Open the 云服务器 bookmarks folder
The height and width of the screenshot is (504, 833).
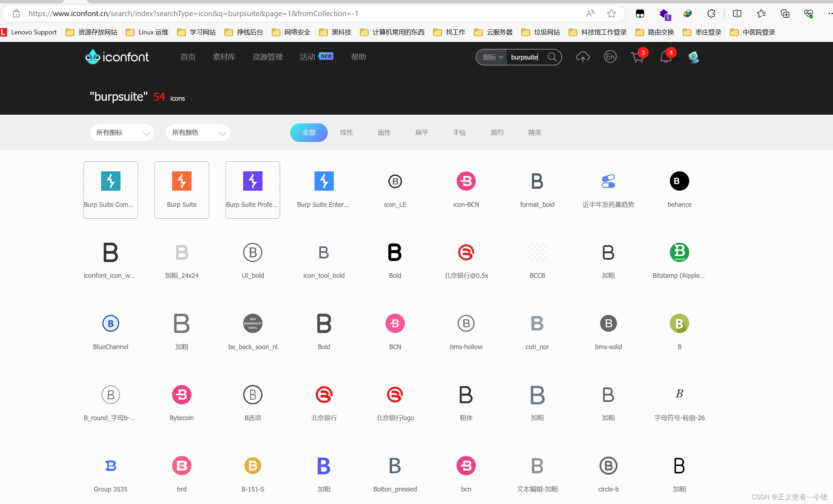point(493,32)
